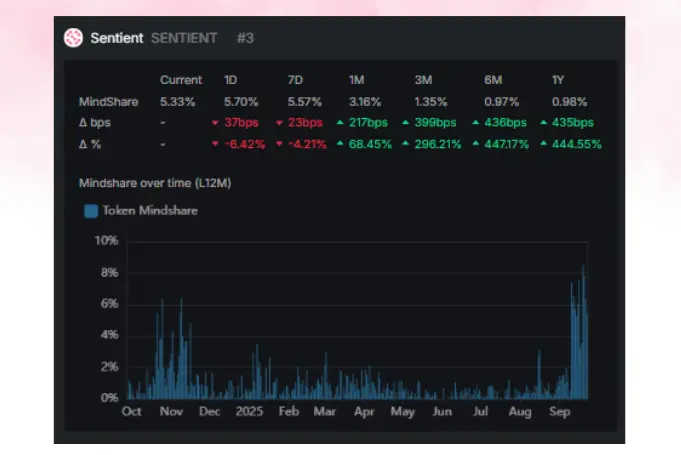Viewport: 681px width, 455px height.
Task: Click the green 217bps value
Action: point(368,122)
